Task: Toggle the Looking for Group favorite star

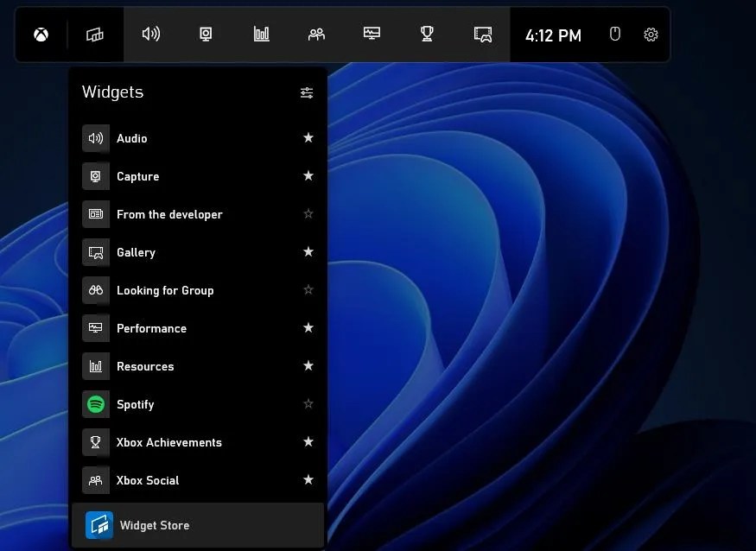Action: 308,290
